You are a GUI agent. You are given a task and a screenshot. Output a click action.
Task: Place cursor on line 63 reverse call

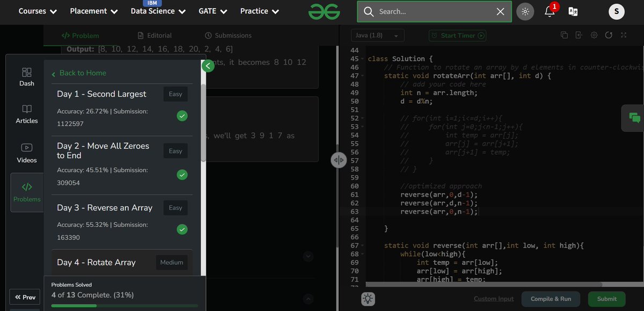[x=438, y=212]
